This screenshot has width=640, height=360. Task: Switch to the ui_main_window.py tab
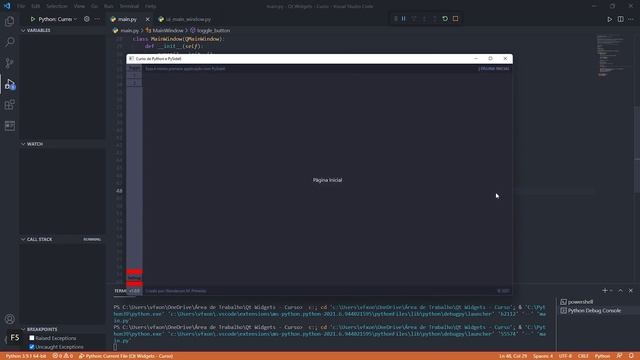[x=188, y=19]
